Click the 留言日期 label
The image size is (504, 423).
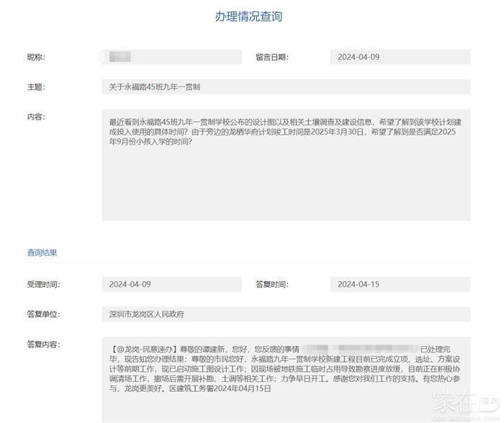(271, 57)
